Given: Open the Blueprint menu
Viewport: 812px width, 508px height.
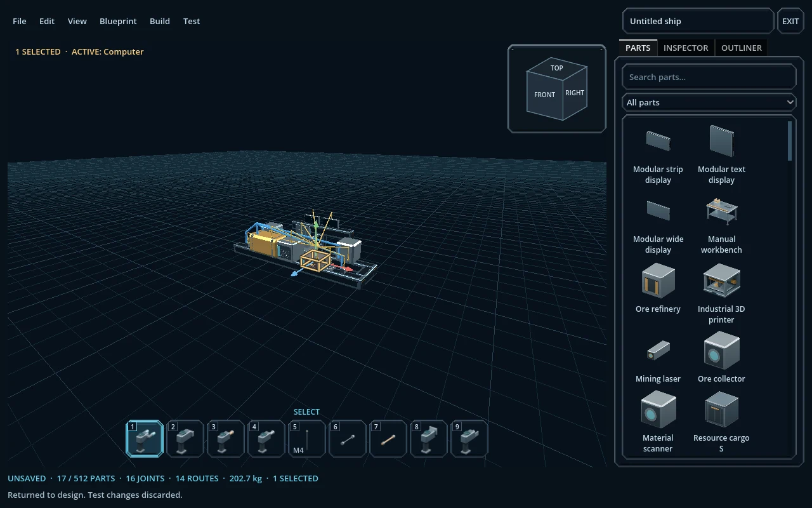Looking at the screenshot, I should coord(118,21).
